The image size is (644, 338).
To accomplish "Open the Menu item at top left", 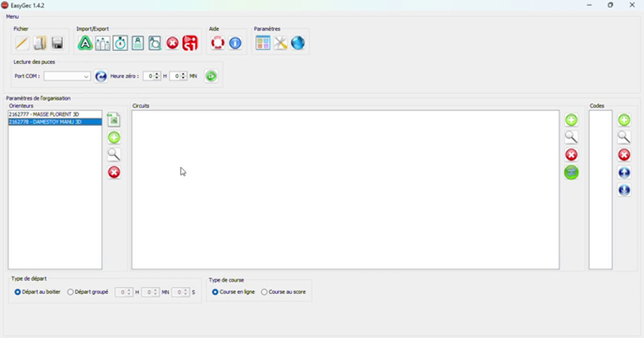I will pyautogui.click(x=12, y=16).
